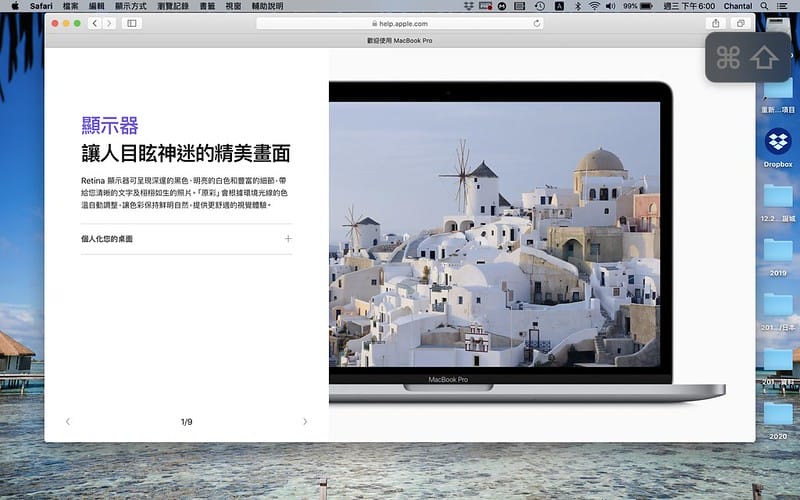Go back with Safari's back arrow
The width and height of the screenshot is (800, 500).
95,23
